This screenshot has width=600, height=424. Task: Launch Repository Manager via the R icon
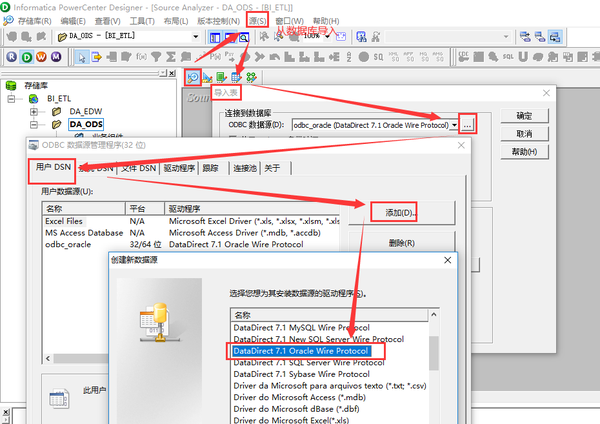(11, 57)
